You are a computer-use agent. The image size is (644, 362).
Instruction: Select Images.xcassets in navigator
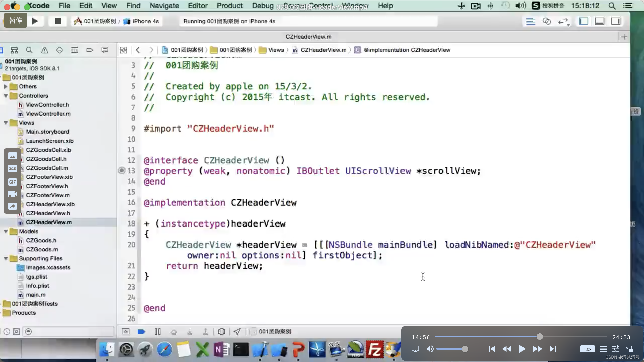point(48,268)
